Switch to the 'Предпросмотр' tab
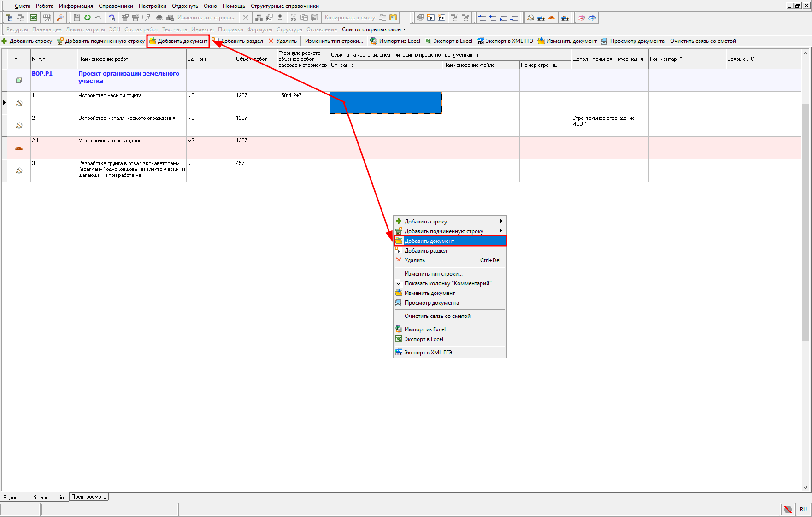Screen dimensions: 812x517 pyautogui.click(x=88, y=497)
